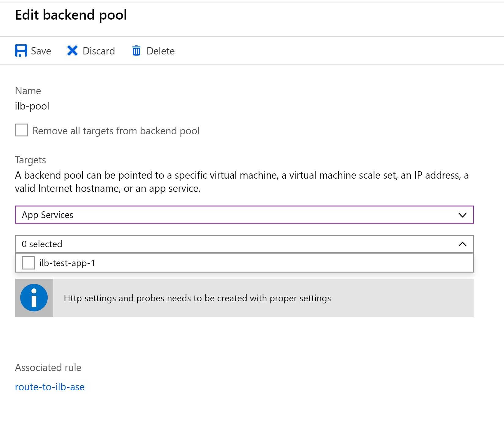Click the Save floppy disk icon
The height and width of the screenshot is (427, 504).
[21, 51]
